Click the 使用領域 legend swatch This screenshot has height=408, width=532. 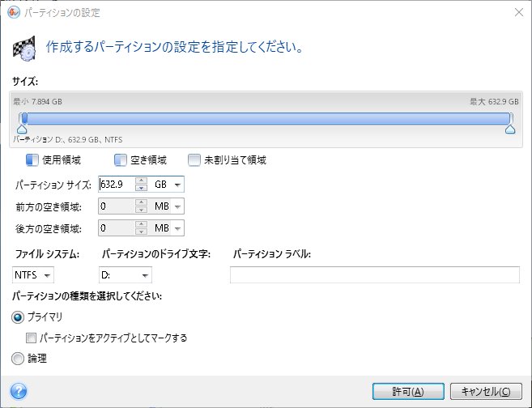pos(32,160)
